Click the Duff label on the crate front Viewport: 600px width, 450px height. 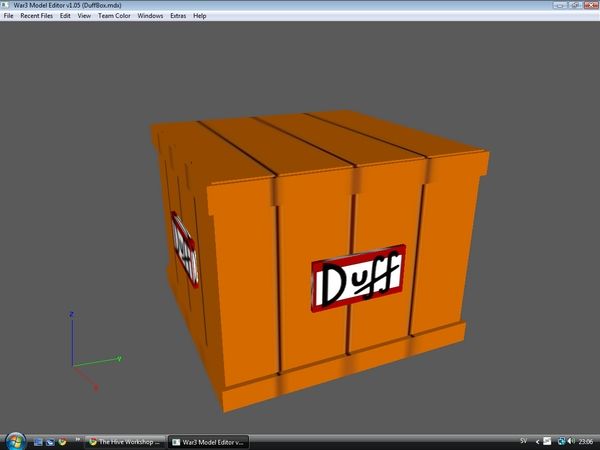pyautogui.click(x=358, y=278)
